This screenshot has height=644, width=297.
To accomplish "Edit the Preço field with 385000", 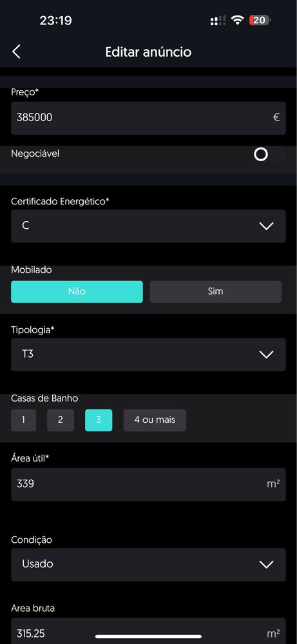I will click(x=148, y=118).
